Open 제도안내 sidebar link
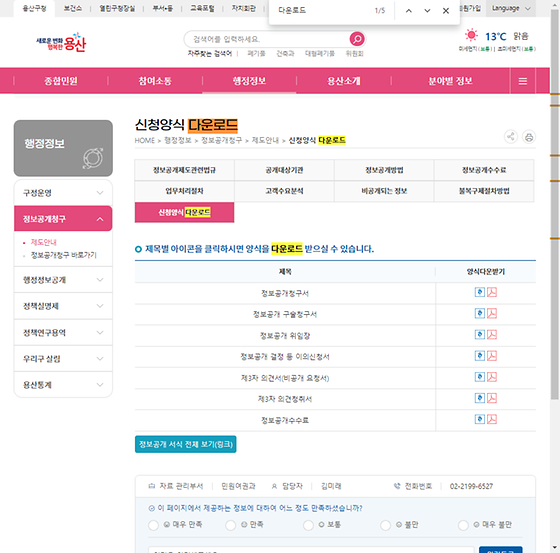Screen dimensions: 560x553 click(44, 242)
